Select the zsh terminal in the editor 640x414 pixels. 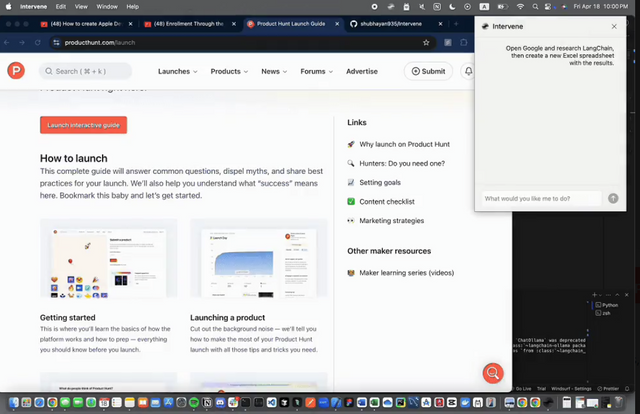point(603,313)
